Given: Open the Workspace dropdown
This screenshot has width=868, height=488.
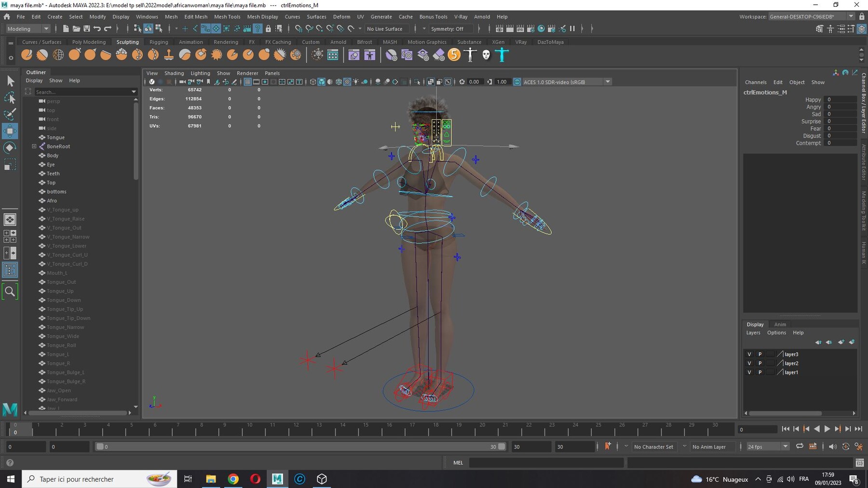Looking at the screenshot, I should click(812, 16).
